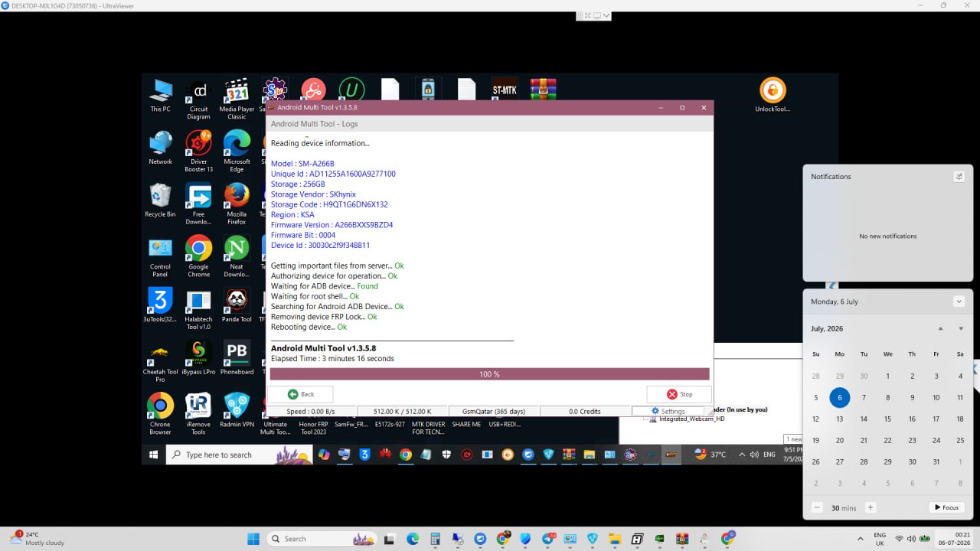
Task: Open the Phoneboard desktop shortcut
Action: (237, 358)
